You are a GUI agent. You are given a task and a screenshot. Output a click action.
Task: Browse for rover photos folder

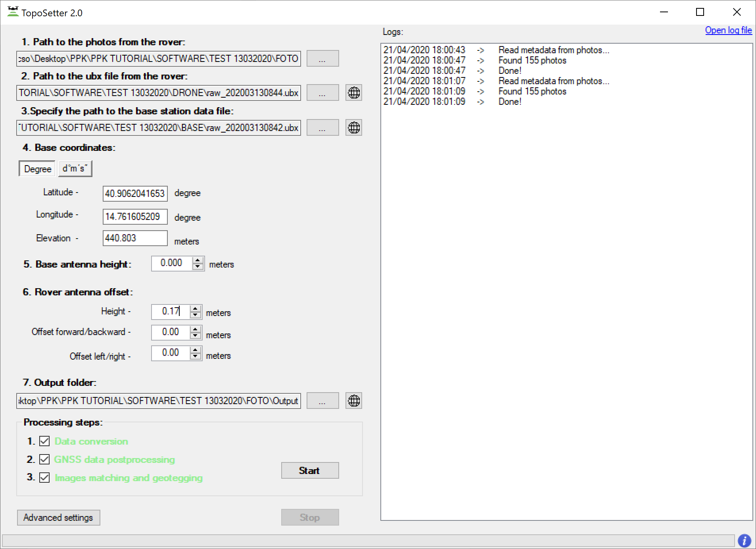pos(322,59)
